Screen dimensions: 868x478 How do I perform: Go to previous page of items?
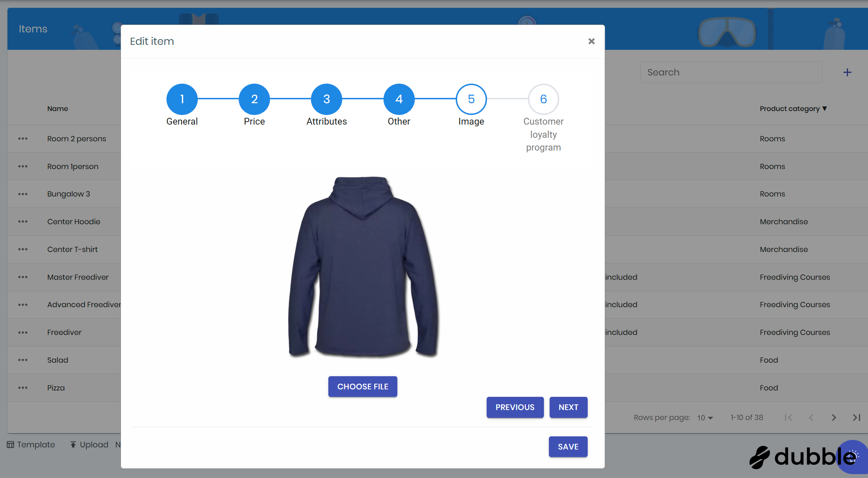tap(811, 417)
